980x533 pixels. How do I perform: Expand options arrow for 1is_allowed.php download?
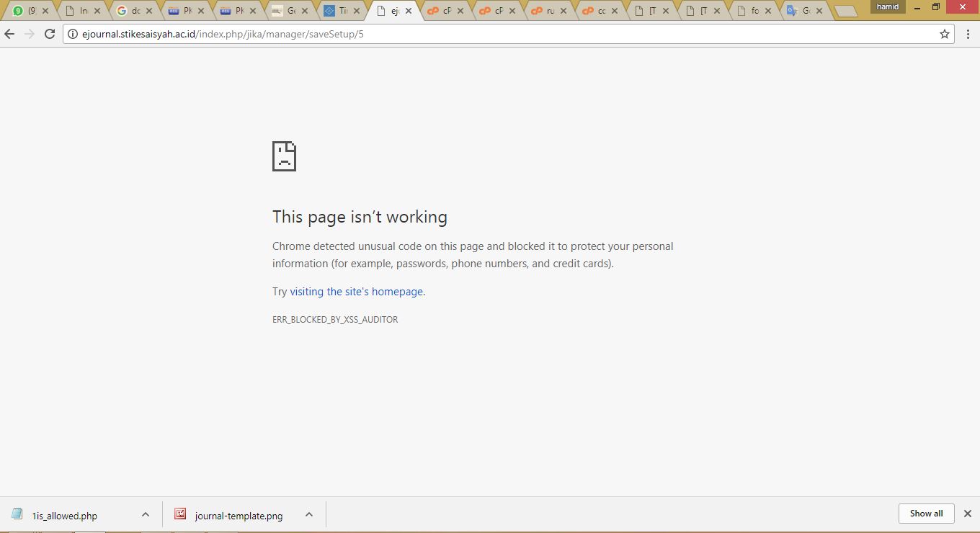pyautogui.click(x=146, y=514)
